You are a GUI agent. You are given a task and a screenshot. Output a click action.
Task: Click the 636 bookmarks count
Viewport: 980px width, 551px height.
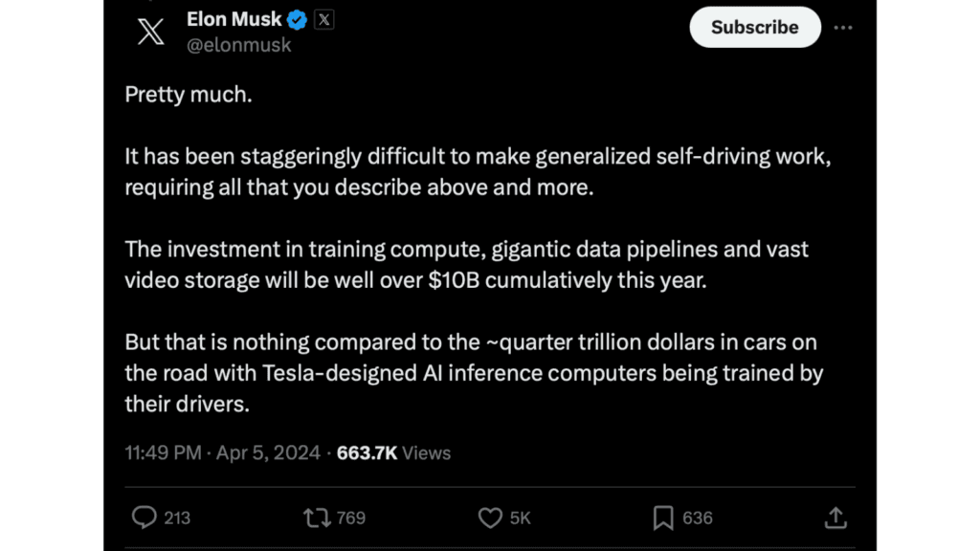697,518
